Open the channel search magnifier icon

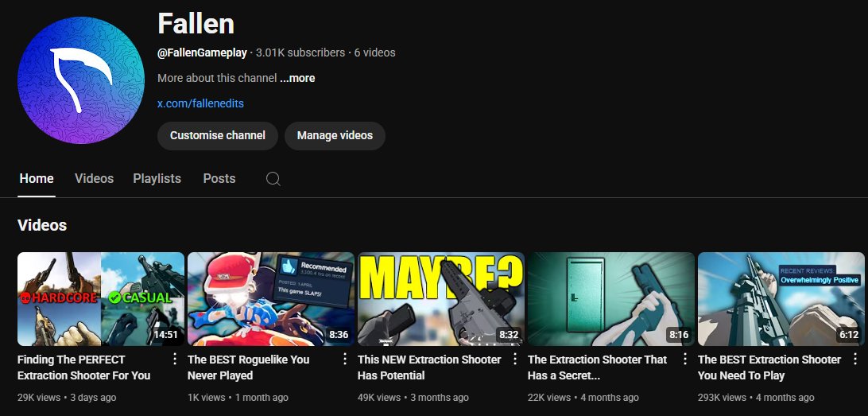(273, 178)
